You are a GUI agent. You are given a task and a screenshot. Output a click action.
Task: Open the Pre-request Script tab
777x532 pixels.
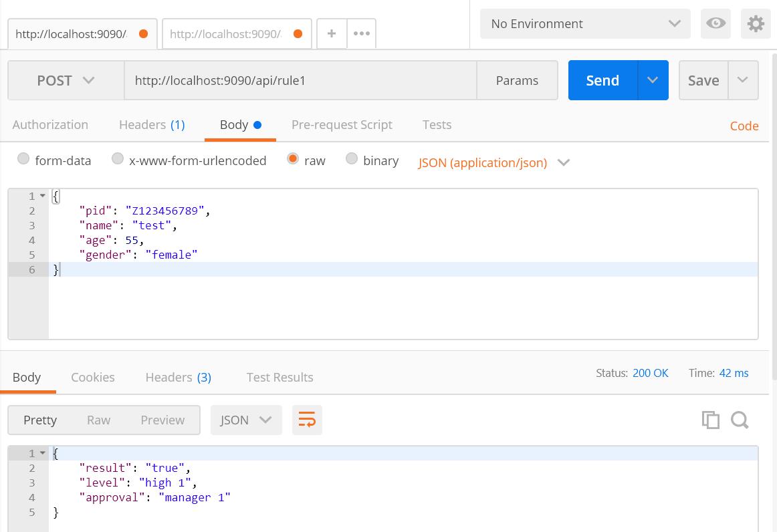click(x=342, y=125)
